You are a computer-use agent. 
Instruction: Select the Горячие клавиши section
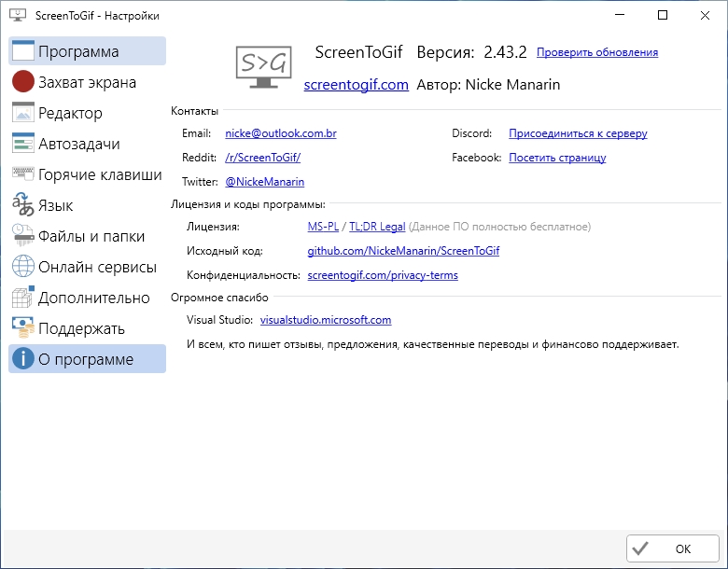pos(88,174)
